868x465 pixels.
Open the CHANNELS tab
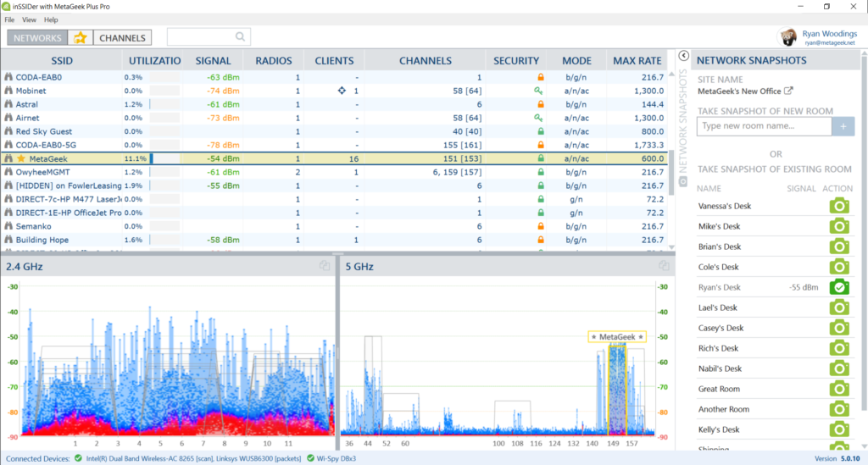point(122,37)
